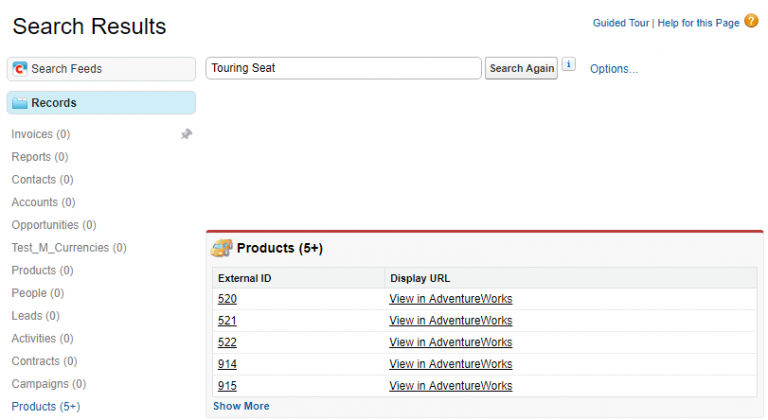Open Search Feeds

tap(66, 69)
